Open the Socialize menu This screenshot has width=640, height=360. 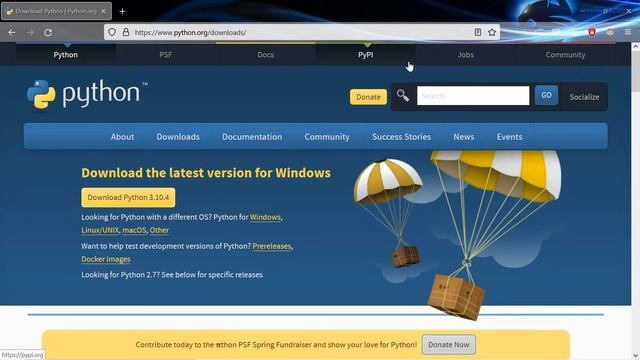click(x=584, y=97)
